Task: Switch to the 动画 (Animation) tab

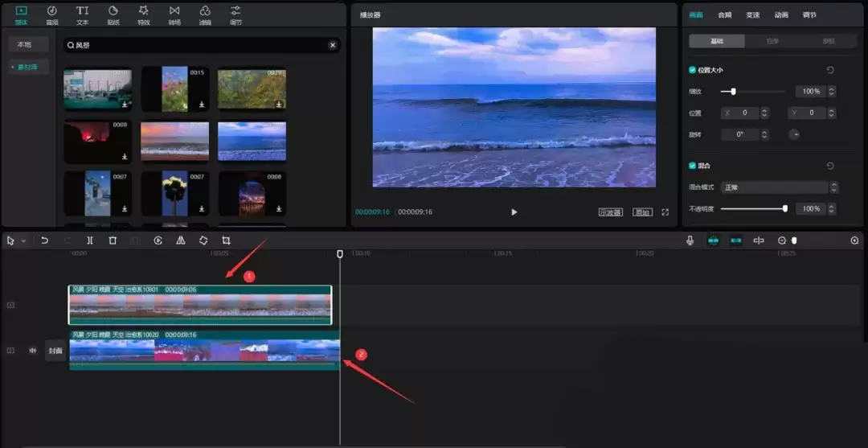Action: pyautogui.click(x=781, y=14)
